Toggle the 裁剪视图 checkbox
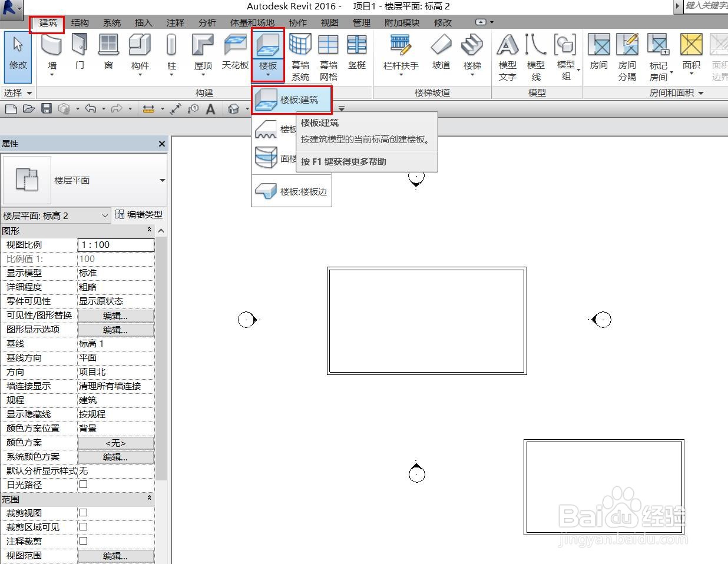Screen dimensions: 728x564 point(83,513)
